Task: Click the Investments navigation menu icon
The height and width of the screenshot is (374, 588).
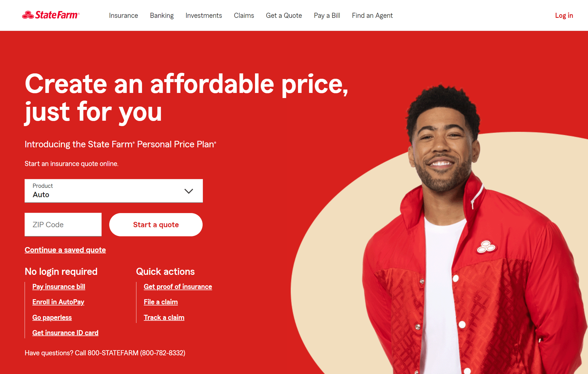Action: point(203,15)
